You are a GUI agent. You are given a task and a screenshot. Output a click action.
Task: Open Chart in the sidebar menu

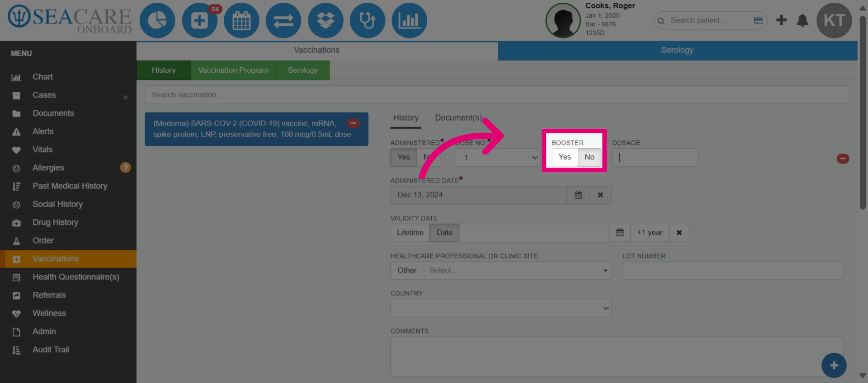(x=68, y=77)
